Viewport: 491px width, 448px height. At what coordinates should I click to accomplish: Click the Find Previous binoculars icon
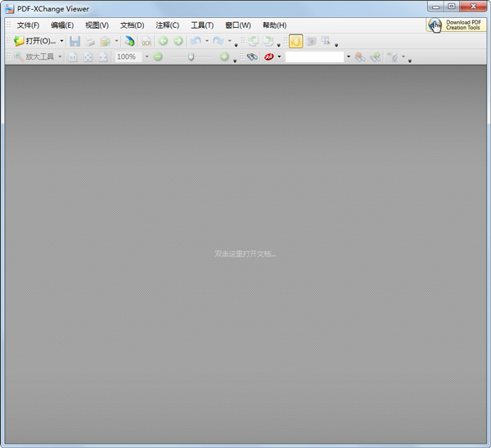coord(360,57)
